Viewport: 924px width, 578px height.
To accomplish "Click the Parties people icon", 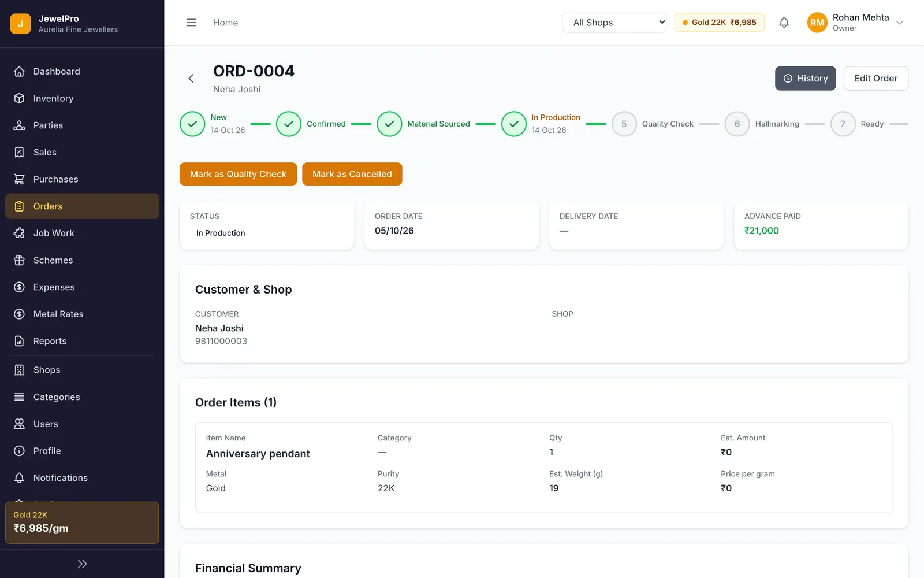I will (19, 125).
